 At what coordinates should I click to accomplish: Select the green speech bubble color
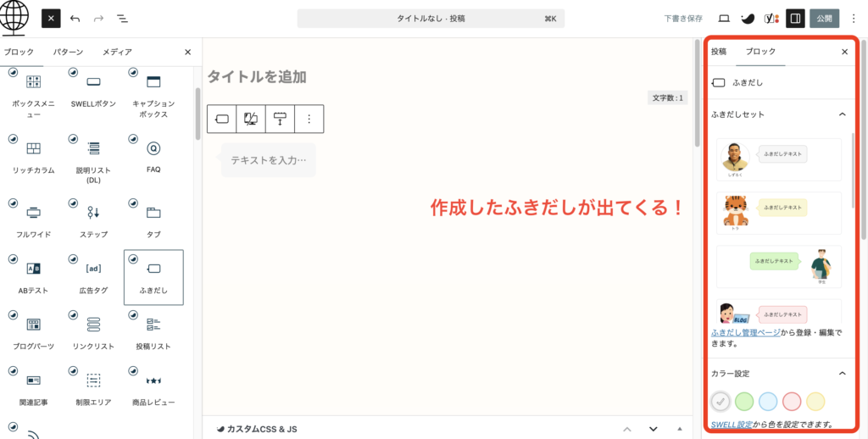point(744,401)
